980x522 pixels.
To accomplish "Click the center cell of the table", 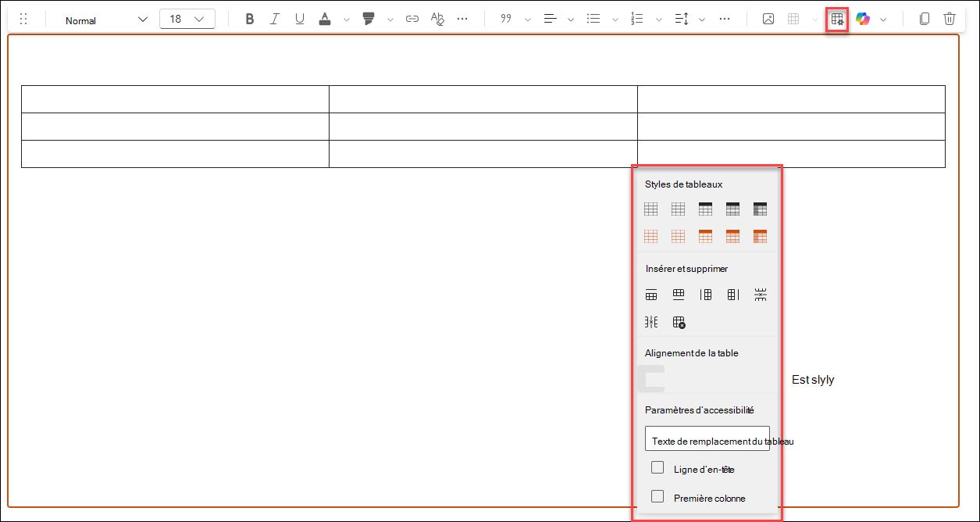I will pos(483,127).
